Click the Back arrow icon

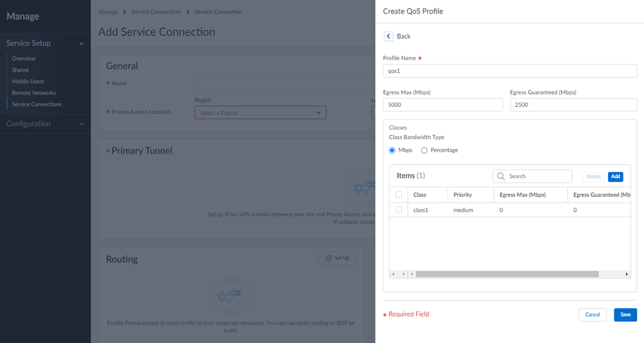[388, 36]
